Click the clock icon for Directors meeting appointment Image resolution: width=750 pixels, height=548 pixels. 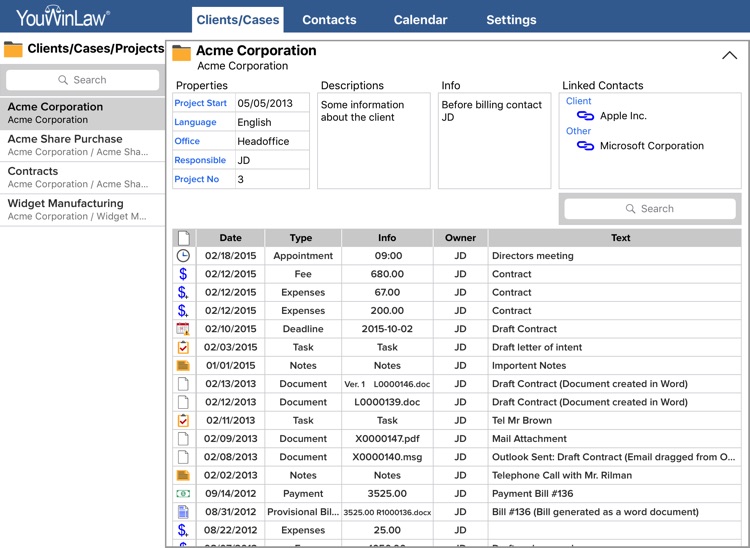click(x=183, y=256)
